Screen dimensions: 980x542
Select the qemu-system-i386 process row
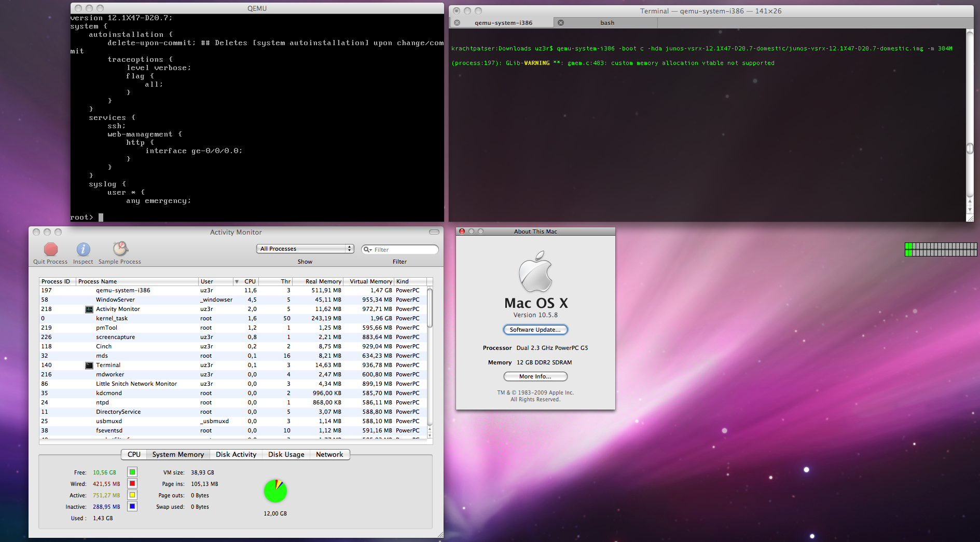233,291
